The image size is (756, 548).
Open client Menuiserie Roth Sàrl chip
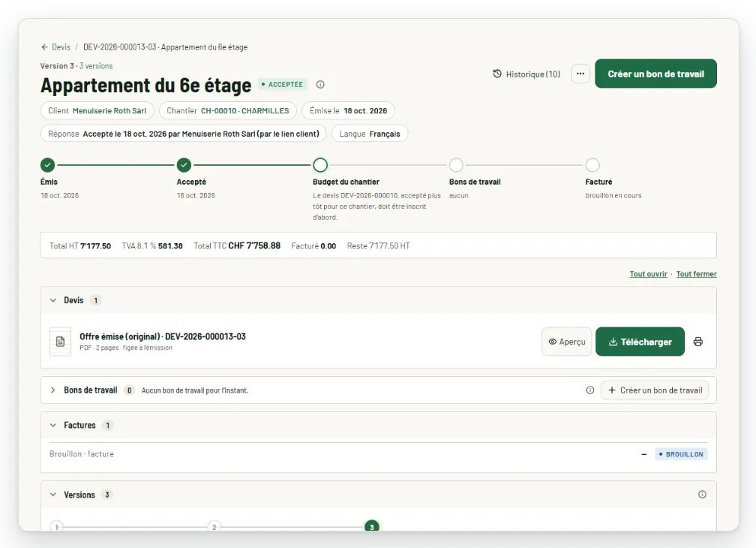97,110
